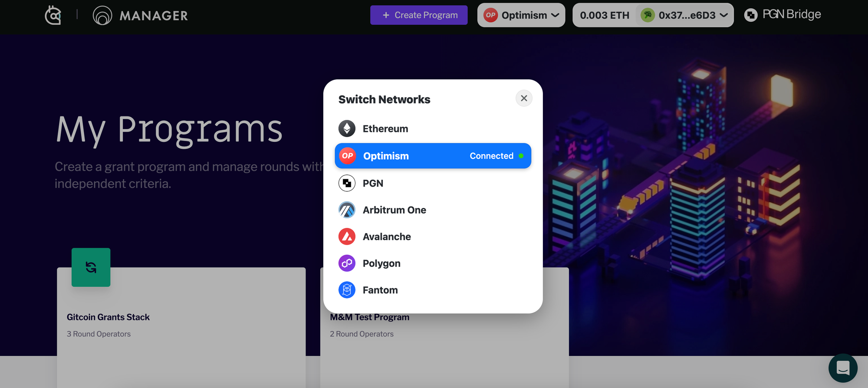Click the Connected status label
The width and height of the screenshot is (868, 388).
491,156
